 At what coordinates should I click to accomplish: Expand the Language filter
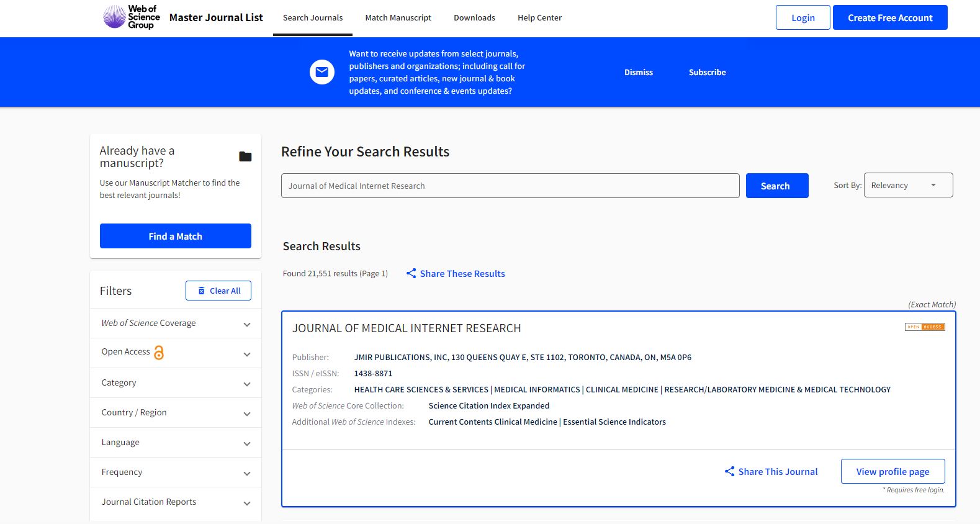click(176, 443)
